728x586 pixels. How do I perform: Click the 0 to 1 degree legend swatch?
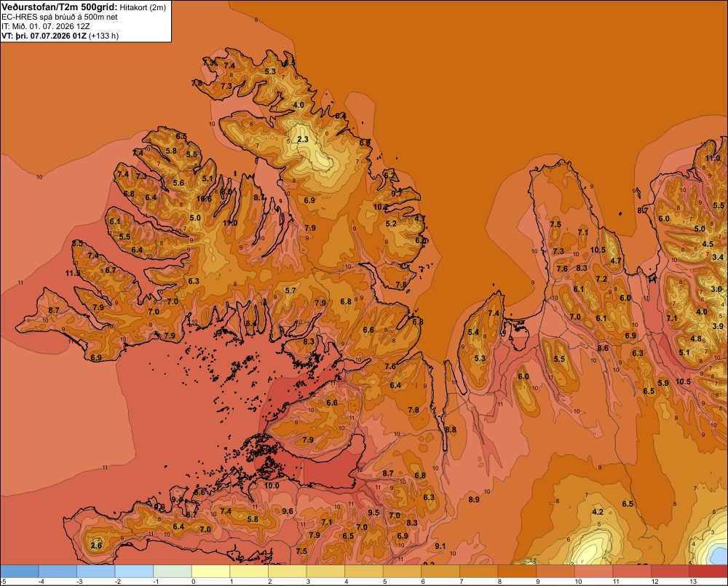211,571
